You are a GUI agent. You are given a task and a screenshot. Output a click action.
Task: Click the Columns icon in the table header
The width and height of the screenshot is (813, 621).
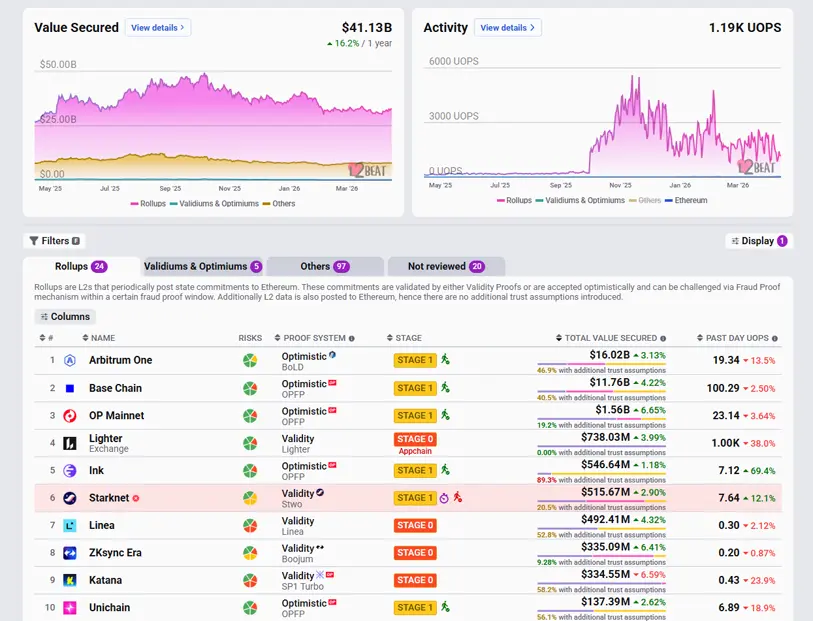(43, 317)
